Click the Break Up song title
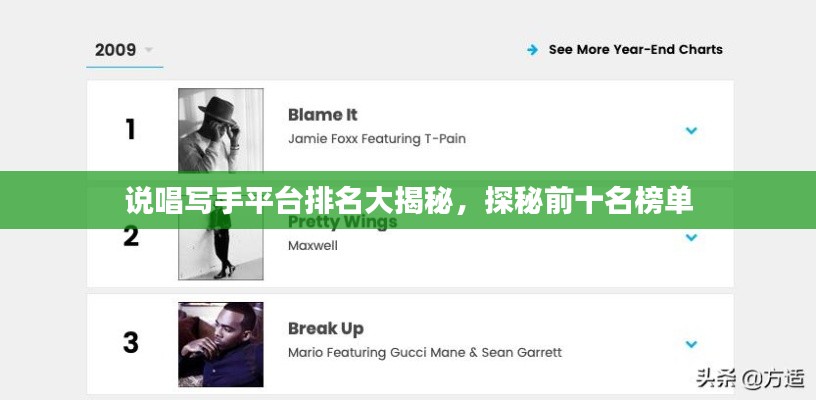816x400 pixels. pos(325,329)
